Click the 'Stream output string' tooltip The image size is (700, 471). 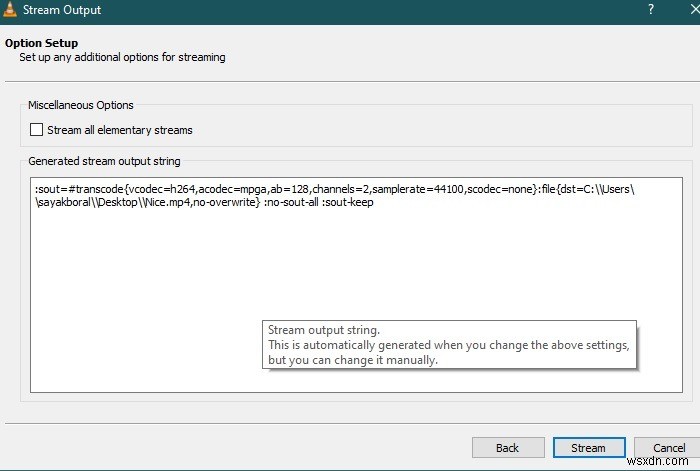click(450, 345)
